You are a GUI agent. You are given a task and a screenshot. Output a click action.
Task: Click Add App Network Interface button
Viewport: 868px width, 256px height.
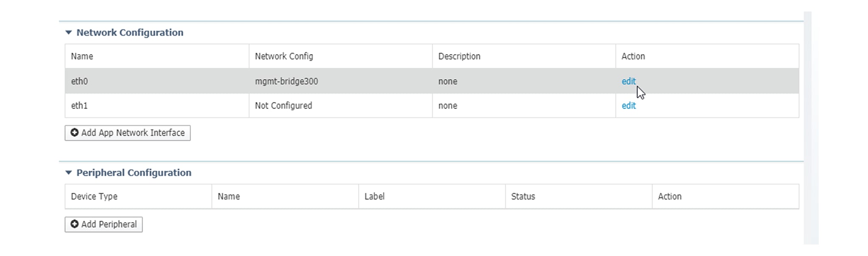(x=128, y=133)
